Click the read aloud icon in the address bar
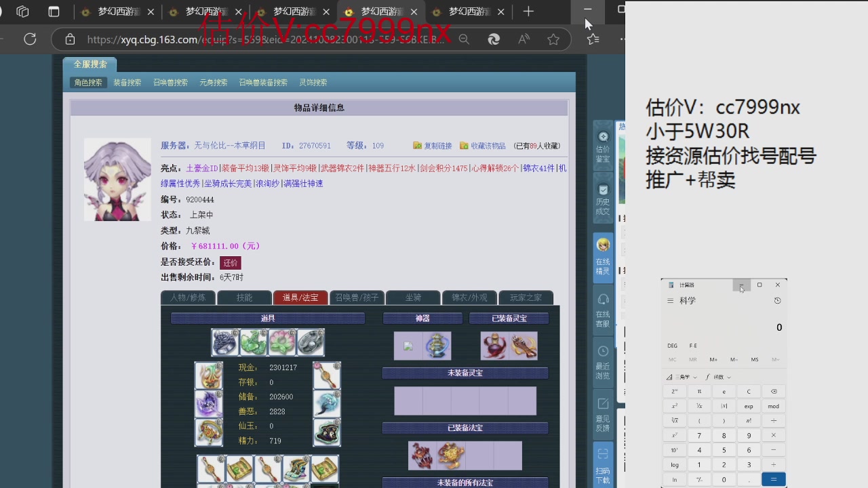 (524, 39)
